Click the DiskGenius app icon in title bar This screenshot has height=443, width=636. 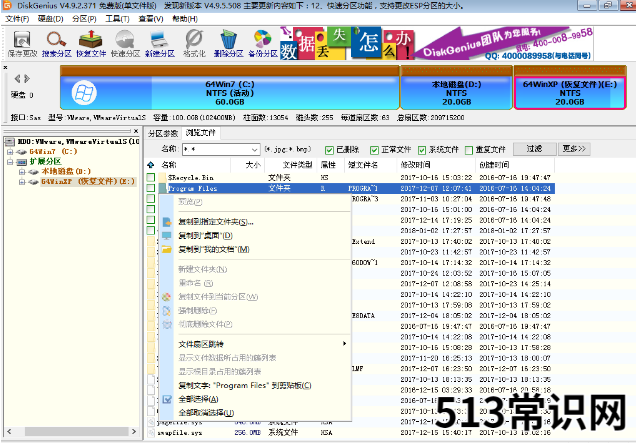point(7,6)
